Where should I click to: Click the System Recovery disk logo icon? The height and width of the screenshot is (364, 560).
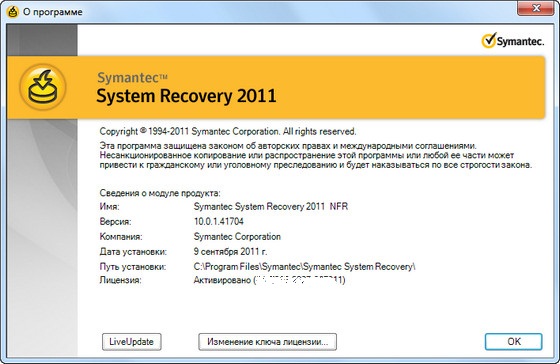point(43,87)
